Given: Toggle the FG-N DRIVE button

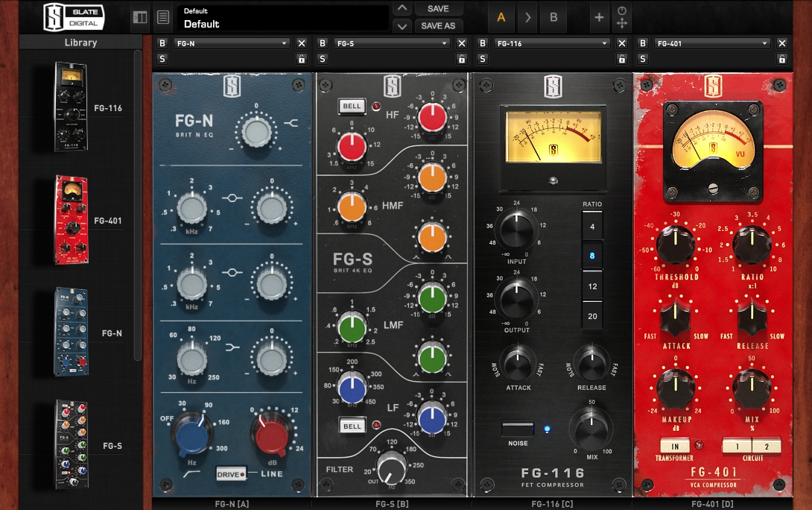Looking at the screenshot, I should point(231,474).
